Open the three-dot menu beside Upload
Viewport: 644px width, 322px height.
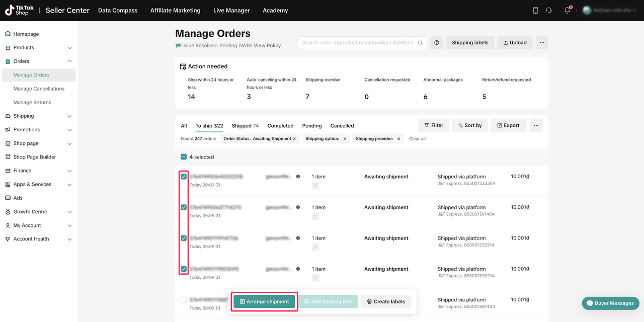point(542,43)
